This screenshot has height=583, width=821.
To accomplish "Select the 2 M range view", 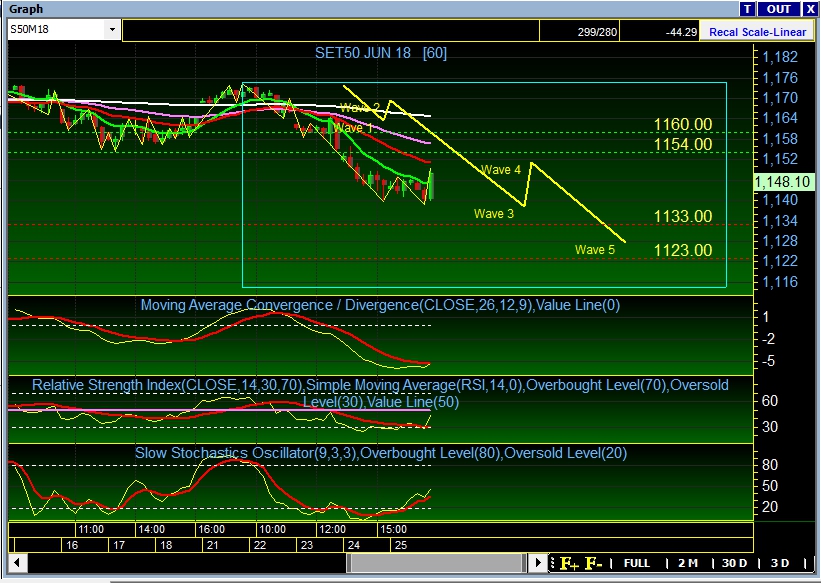I will [687, 564].
